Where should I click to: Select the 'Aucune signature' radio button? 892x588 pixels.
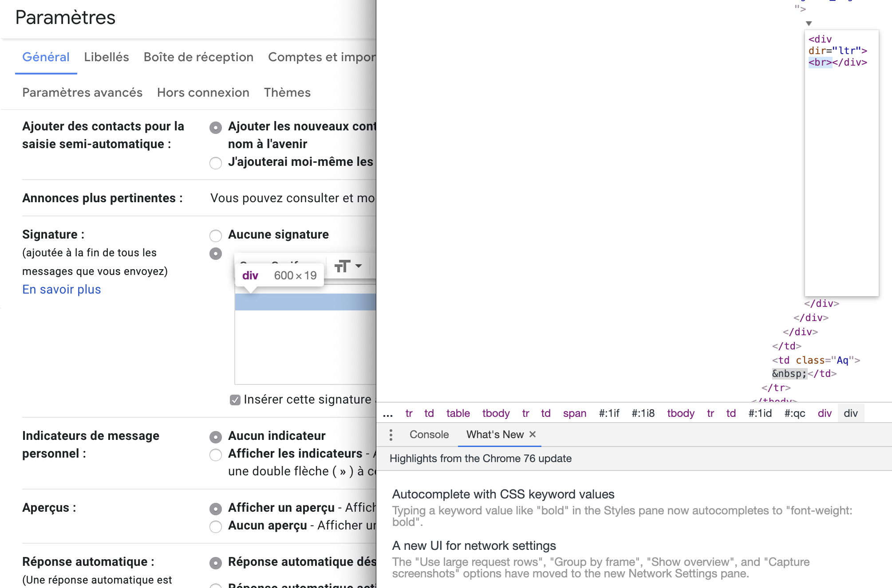coord(216,235)
